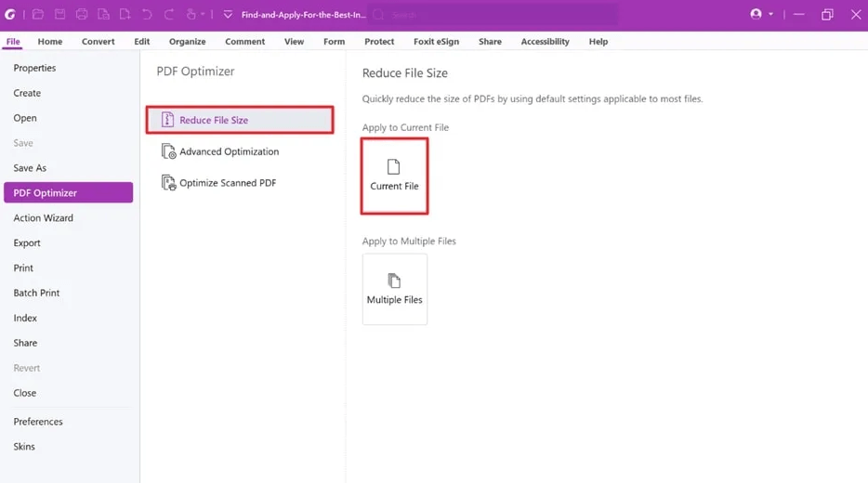Click the Search field in title bar
This screenshot has height=483, width=868.
click(x=493, y=15)
